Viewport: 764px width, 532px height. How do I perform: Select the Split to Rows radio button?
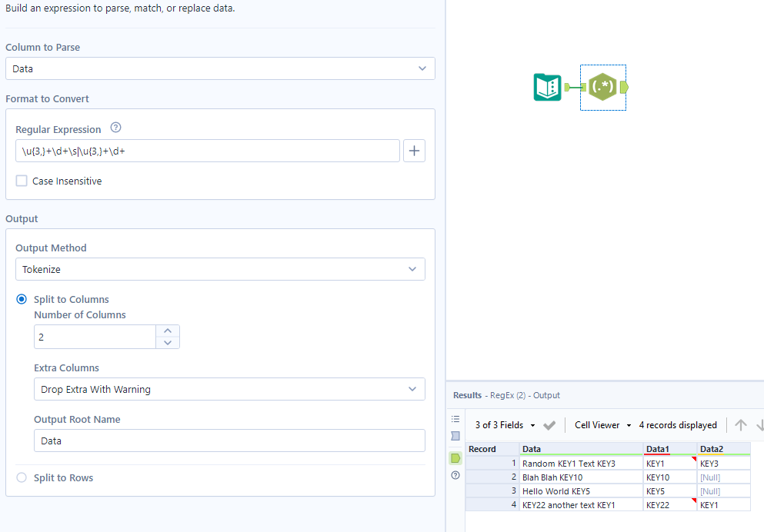[22, 477]
